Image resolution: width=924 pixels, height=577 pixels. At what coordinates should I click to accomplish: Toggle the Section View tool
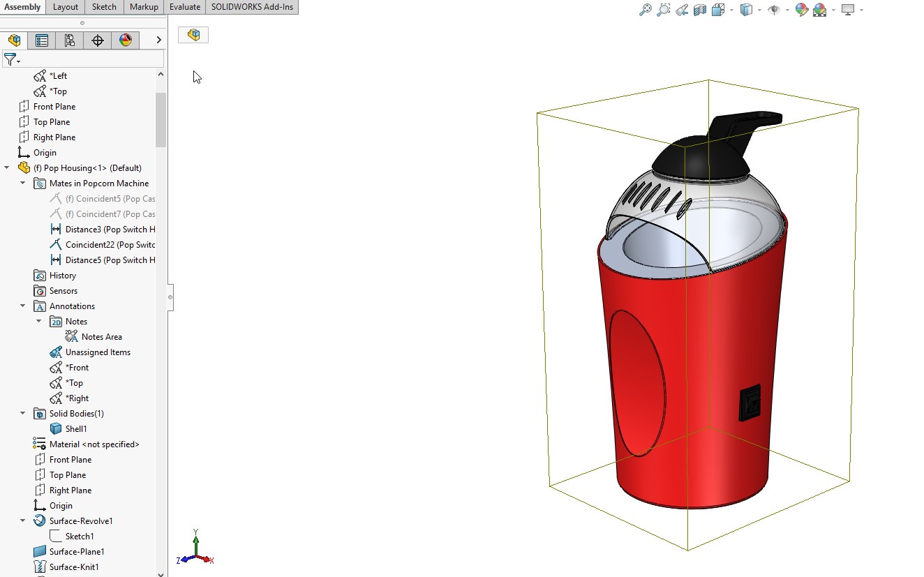pos(700,10)
